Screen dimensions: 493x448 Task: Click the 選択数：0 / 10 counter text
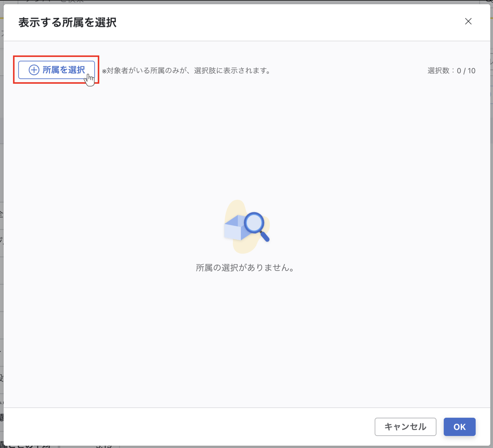point(451,71)
